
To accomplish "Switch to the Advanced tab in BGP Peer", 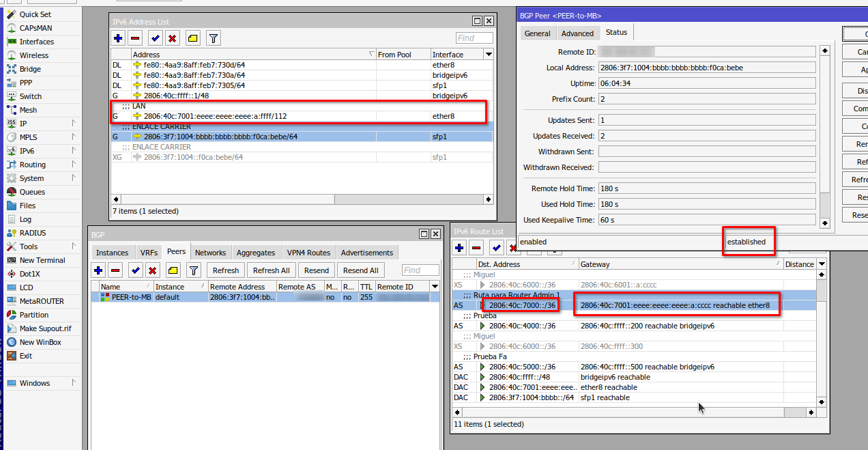I will click(577, 33).
